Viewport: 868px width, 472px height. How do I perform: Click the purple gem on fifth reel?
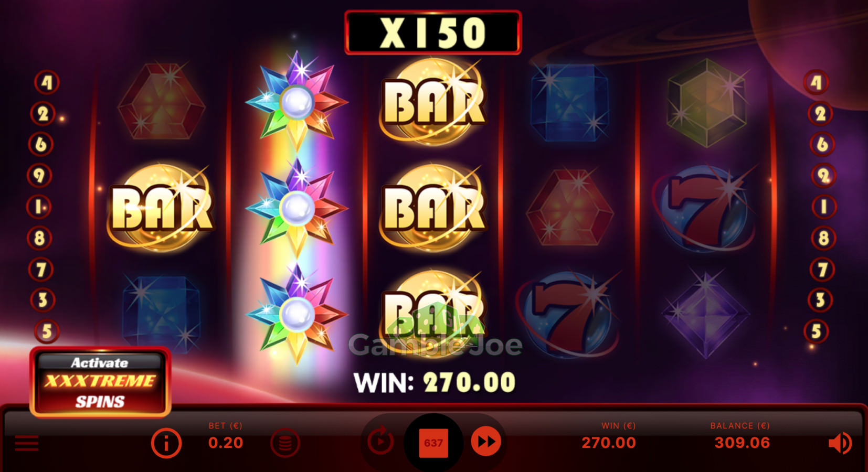(x=706, y=314)
